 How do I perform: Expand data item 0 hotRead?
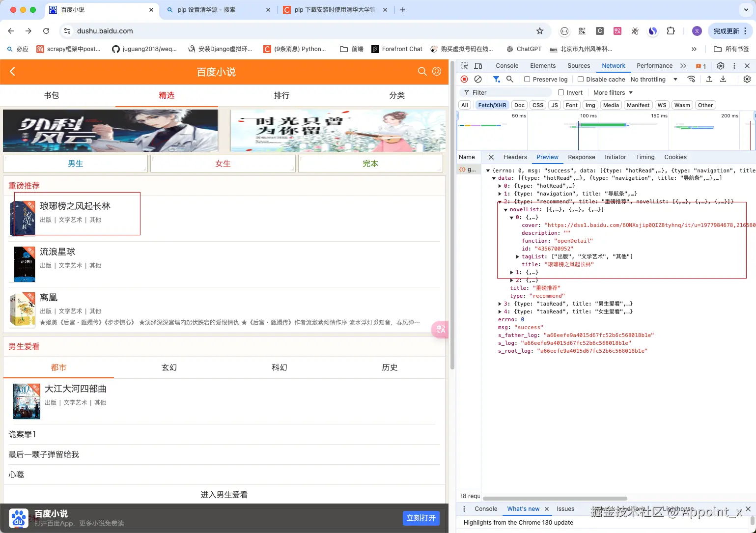500,186
